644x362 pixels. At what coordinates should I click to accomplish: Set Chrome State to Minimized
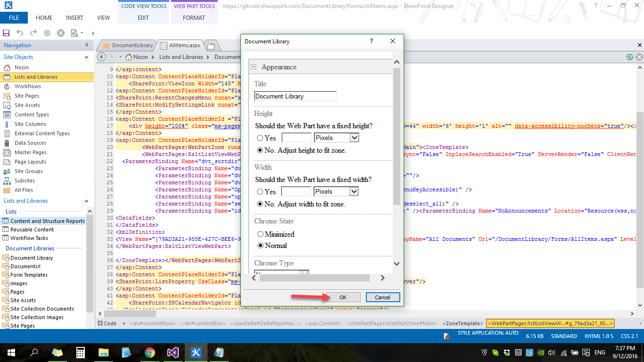click(260, 234)
